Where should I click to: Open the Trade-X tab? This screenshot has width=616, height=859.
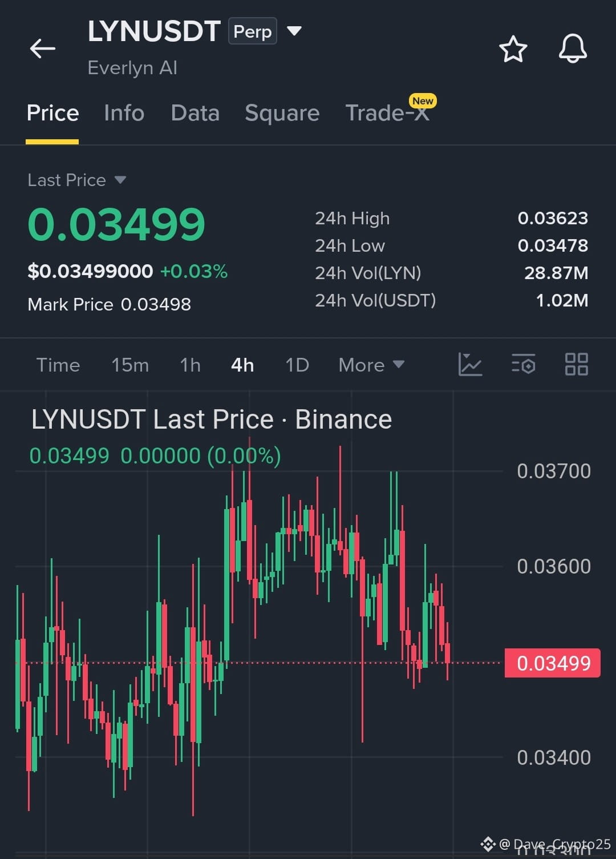[388, 113]
